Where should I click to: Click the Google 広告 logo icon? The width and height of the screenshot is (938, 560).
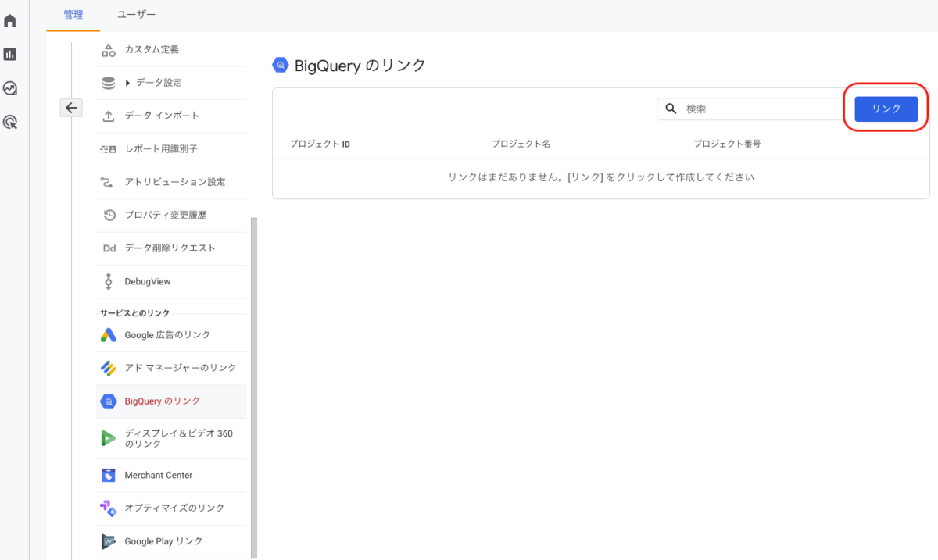point(109,335)
